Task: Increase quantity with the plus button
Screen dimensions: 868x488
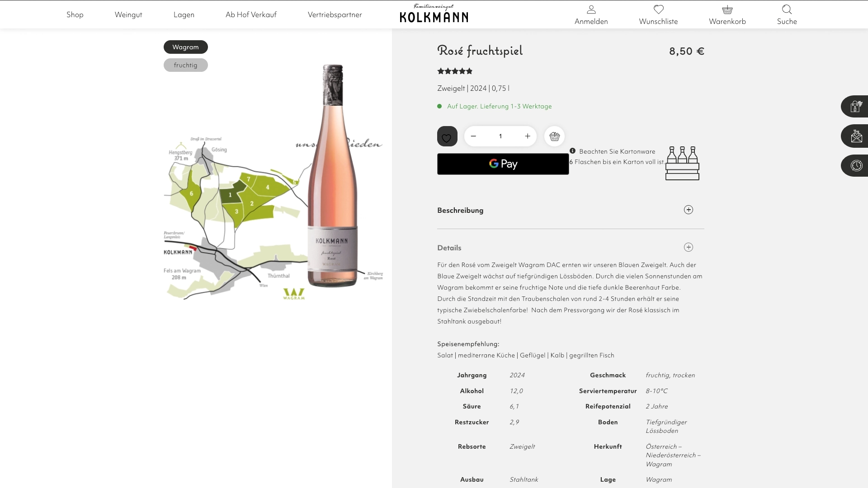Action: pyautogui.click(x=527, y=136)
